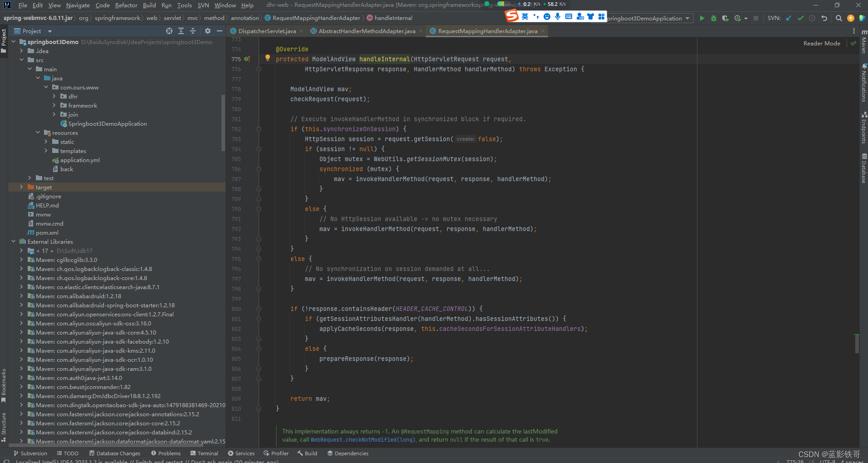This screenshot has height=463, width=868.
Task: Click the orange IDE update icon
Action: point(851,18)
